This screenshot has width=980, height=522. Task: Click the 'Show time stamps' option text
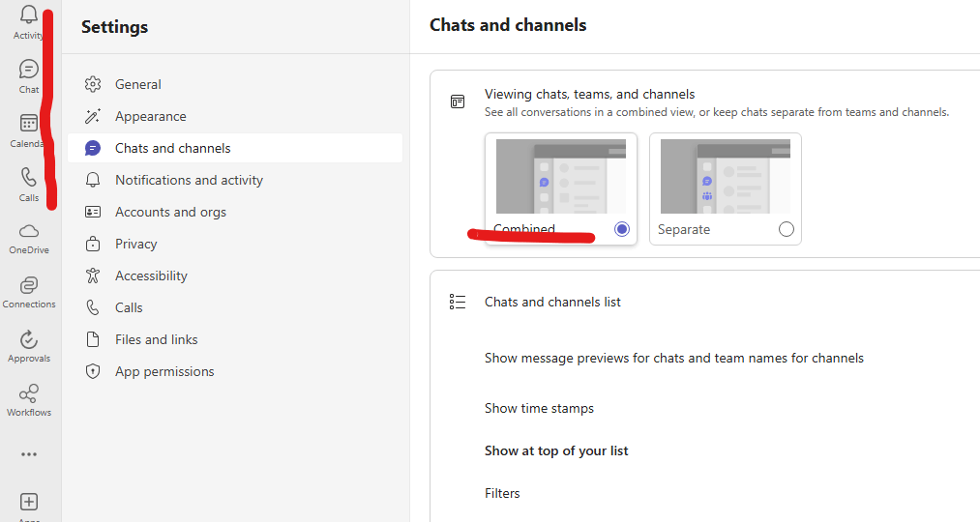(x=539, y=408)
